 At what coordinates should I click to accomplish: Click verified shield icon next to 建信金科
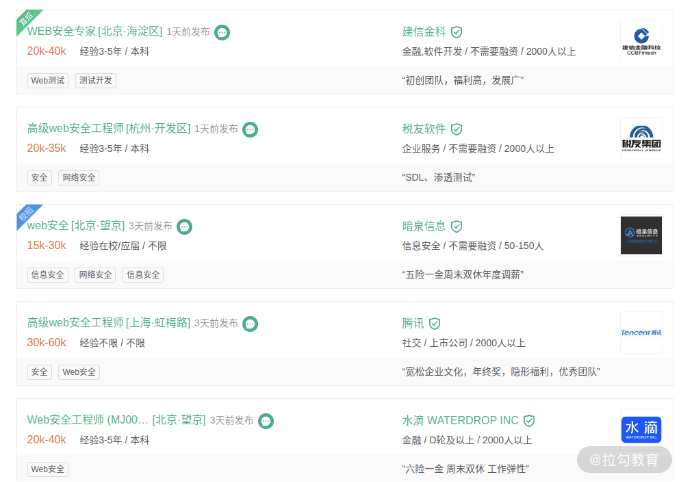pyautogui.click(x=456, y=32)
